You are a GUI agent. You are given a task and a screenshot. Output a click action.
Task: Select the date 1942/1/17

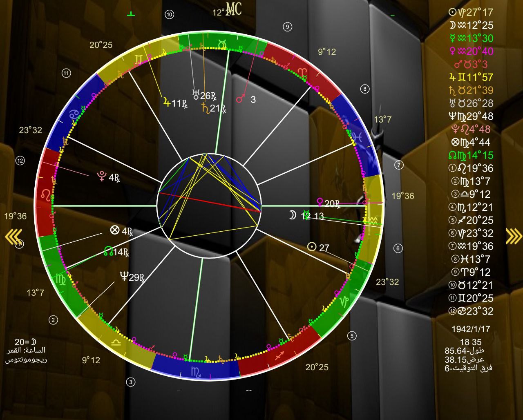click(x=470, y=329)
